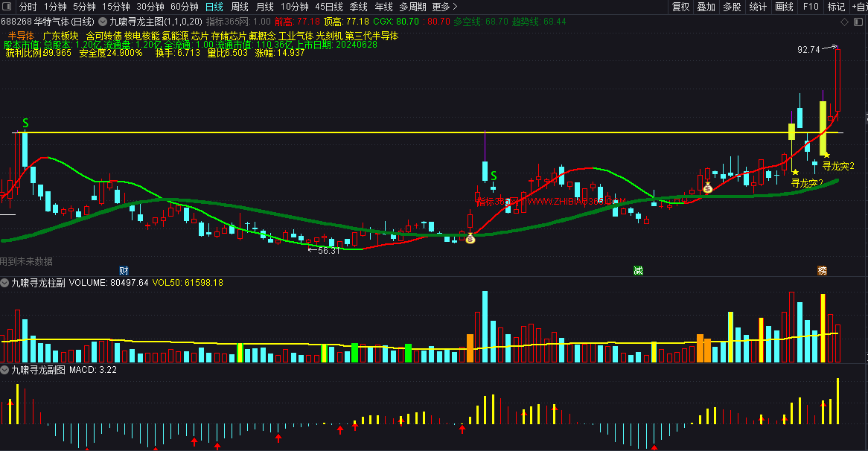Click the 财 event marker on the time axis
This screenshot has width=868, height=451.
[124, 271]
